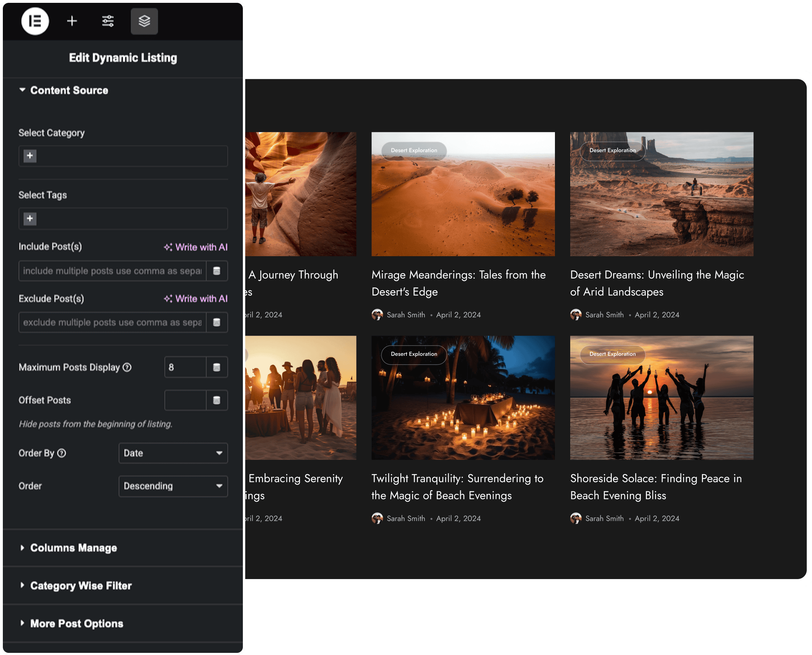This screenshot has height=655, width=812.
Task: Open the Order Descending dropdown
Action: click(x=173, y=486)
